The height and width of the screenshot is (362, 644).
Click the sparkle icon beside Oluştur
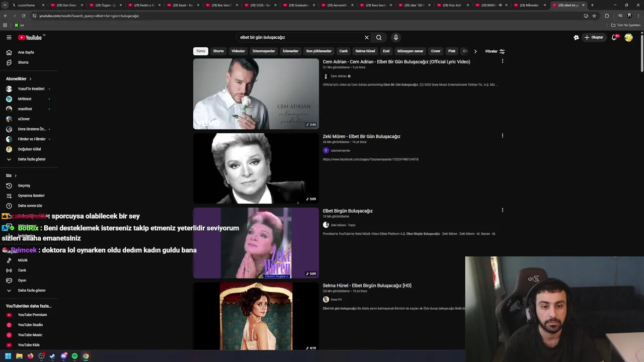tap(577, 37)
